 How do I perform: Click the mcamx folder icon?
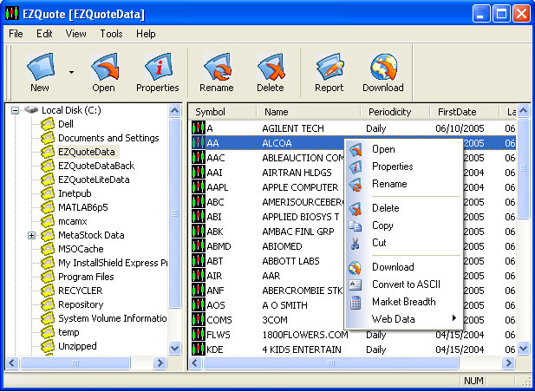click(x=48, y=222)
